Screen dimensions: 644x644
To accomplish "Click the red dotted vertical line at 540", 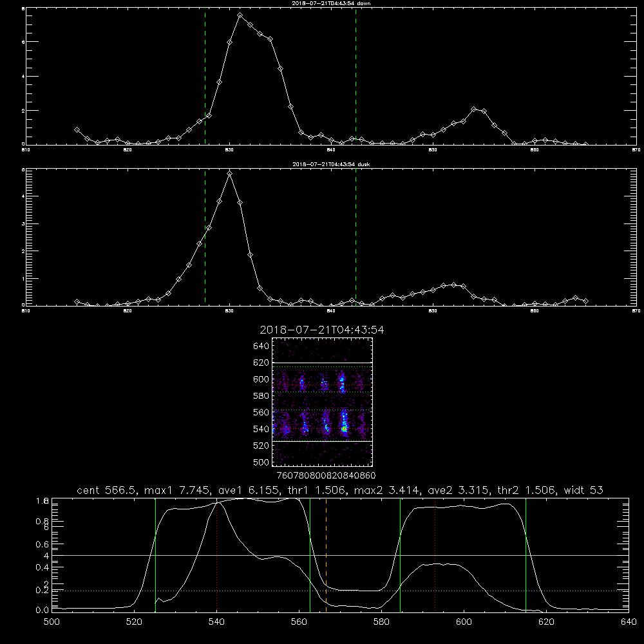I will [x=217, y=555].
